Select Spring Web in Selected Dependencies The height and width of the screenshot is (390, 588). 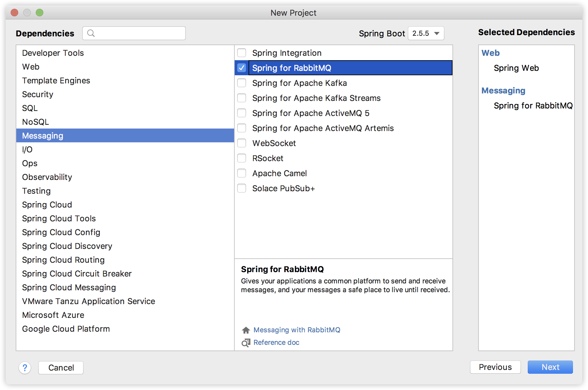[x=516, y=68]
